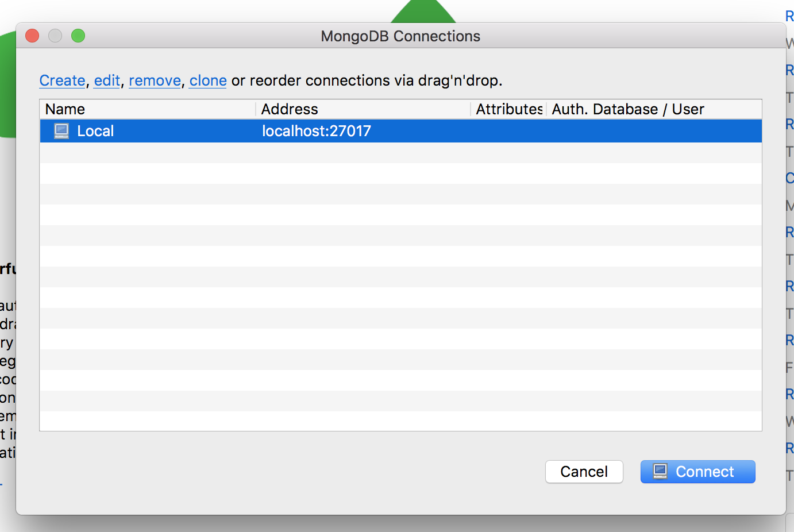Click the clone connection link
Image resolution: width=794 pixels, height=532 pixels.
[208, 80]
